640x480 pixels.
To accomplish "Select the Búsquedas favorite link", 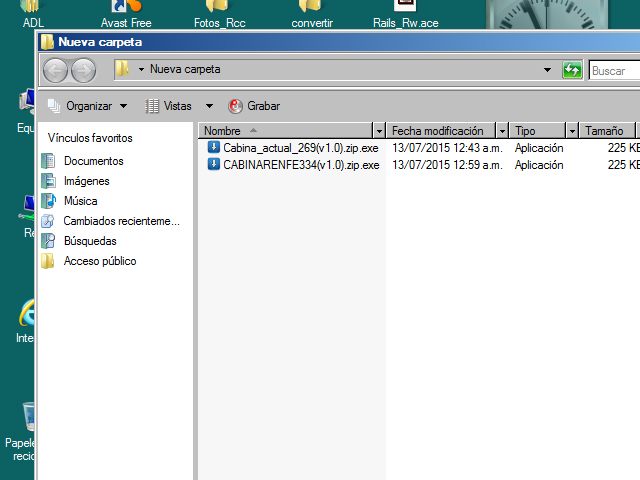I will click(x=90, y=241).
